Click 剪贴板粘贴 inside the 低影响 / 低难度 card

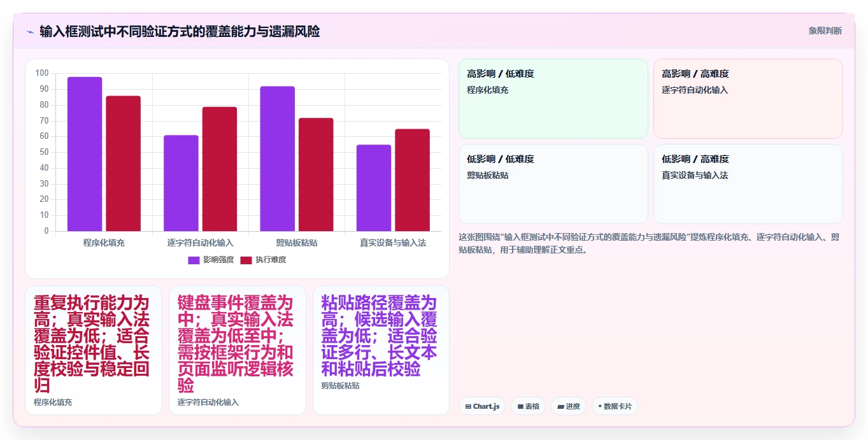488,175
